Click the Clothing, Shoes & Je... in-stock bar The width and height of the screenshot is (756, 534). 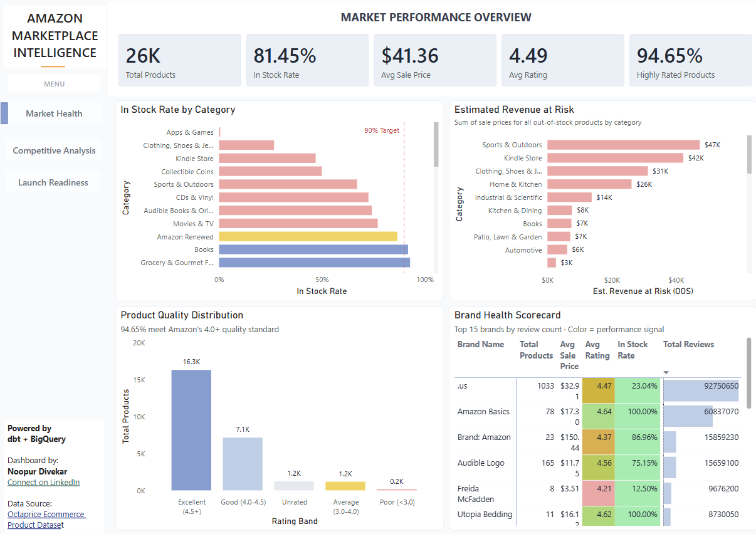(246, 145)
